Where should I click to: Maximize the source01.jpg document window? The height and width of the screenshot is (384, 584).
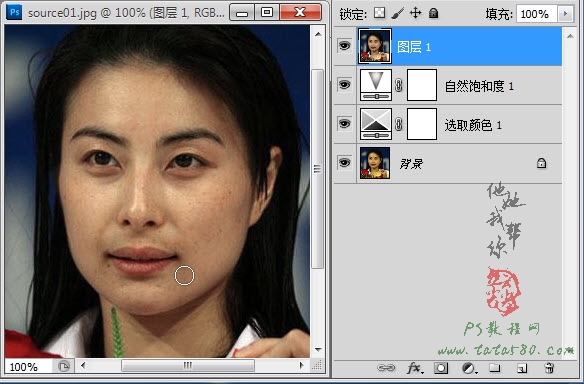[267, 12]
